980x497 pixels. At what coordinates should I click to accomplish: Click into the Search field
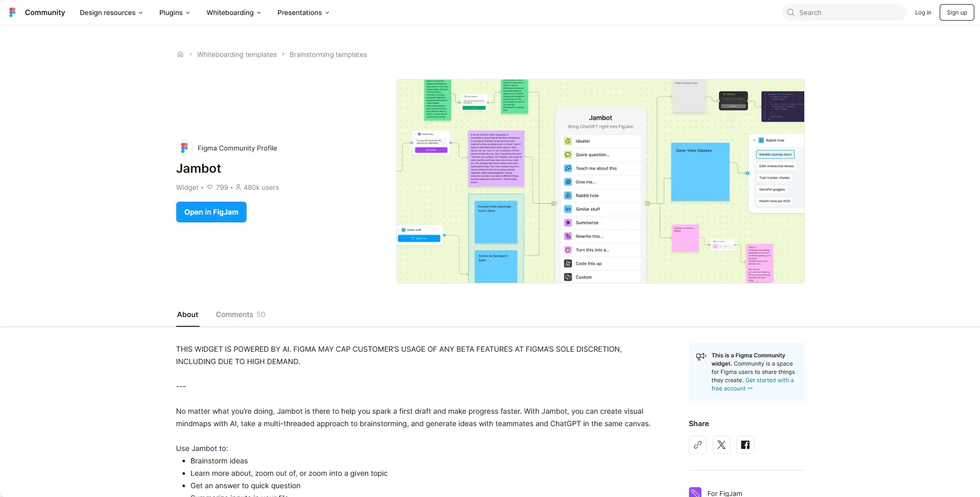[848, 12]
